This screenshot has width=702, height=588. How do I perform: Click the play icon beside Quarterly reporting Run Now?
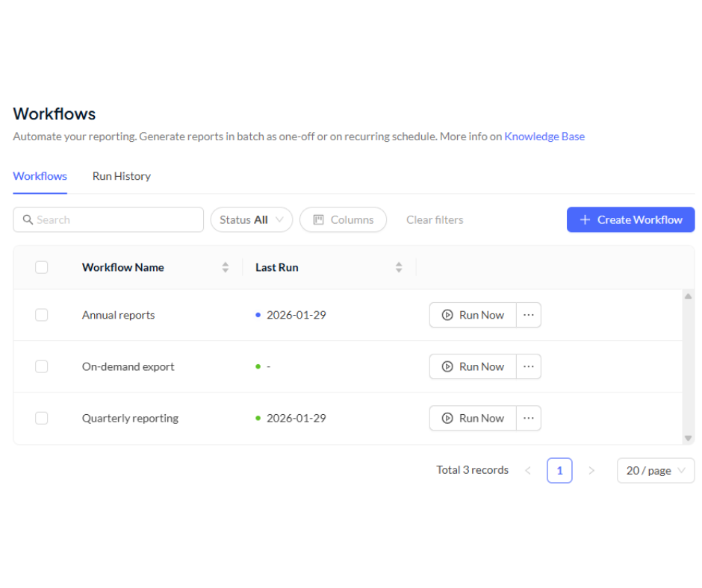[448, 418]
